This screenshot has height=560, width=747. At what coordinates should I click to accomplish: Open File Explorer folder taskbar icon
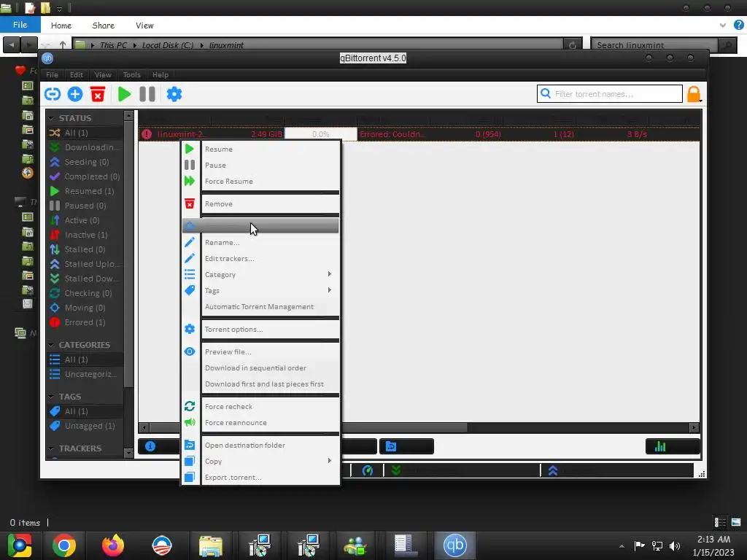coord(211,545)
